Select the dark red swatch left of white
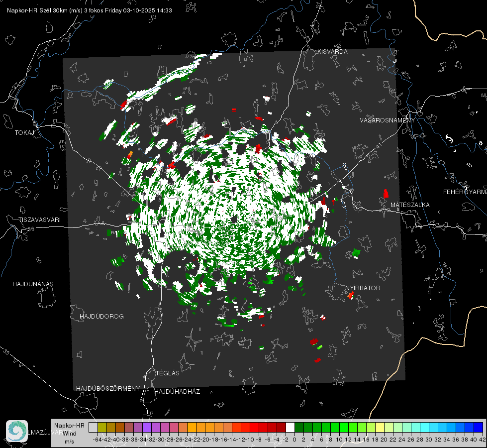 pos(281,428)
